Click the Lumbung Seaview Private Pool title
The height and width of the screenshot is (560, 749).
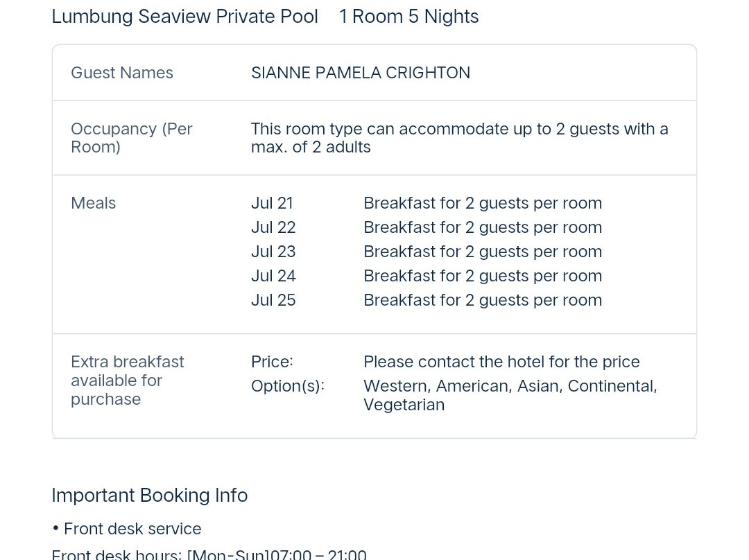point(184,17)
